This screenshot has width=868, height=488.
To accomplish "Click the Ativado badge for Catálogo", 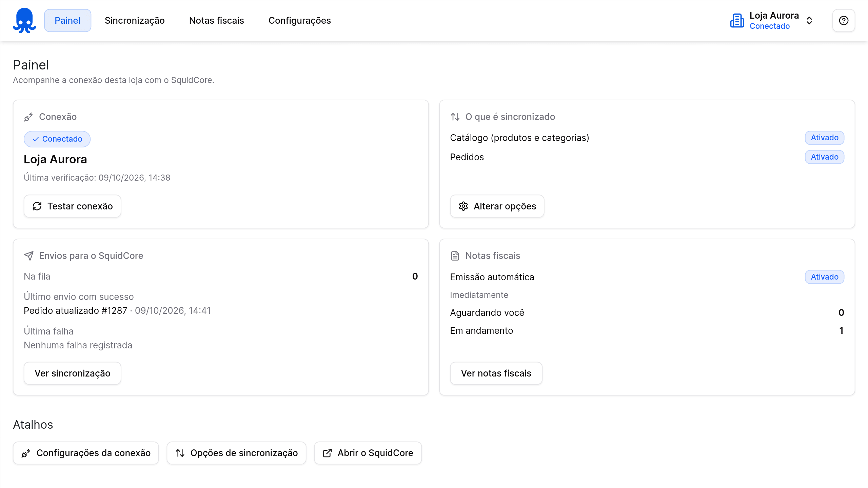I will [x=825, y=138].
